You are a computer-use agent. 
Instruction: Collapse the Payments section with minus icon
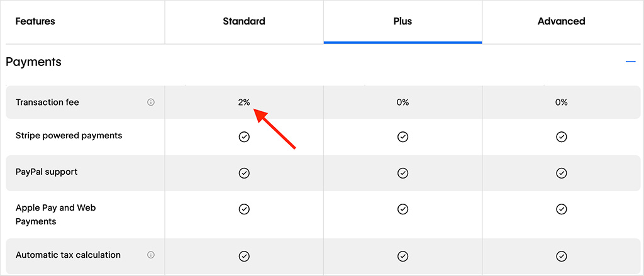pyautogui.click(x=630, y=62)
